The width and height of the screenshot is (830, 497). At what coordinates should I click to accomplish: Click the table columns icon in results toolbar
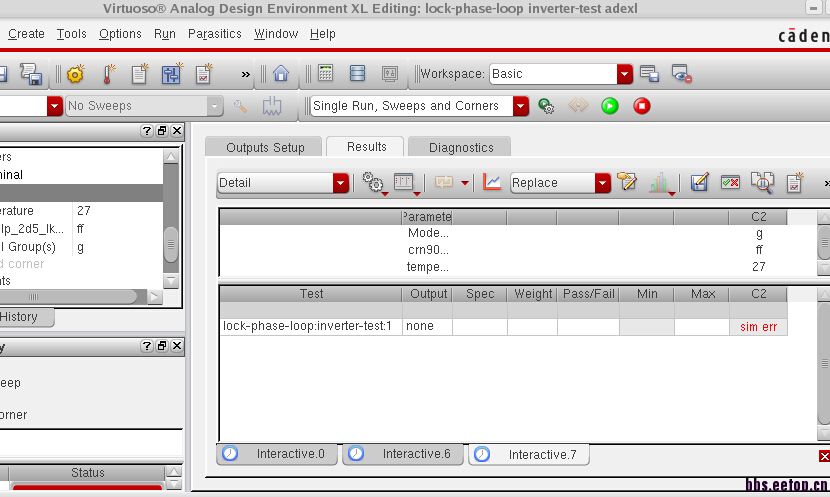(404, 182)
